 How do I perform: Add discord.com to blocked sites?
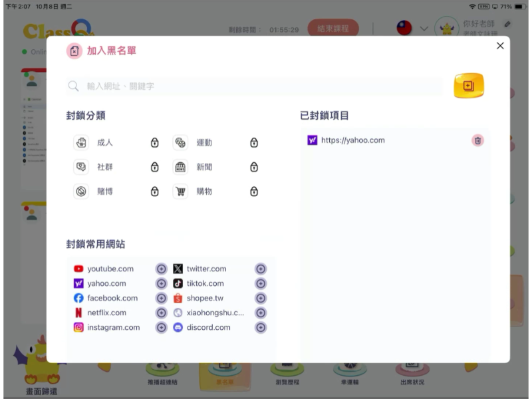click(261, 328)
